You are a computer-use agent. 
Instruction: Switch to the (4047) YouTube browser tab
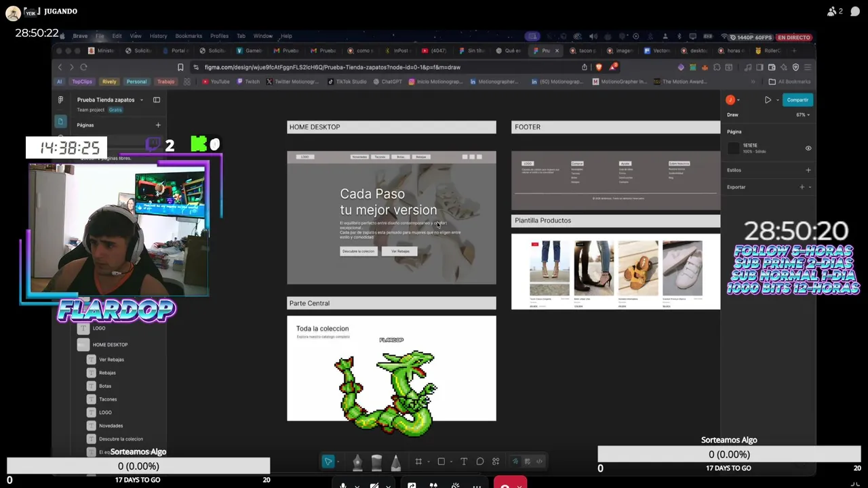(x=435, y=50)
